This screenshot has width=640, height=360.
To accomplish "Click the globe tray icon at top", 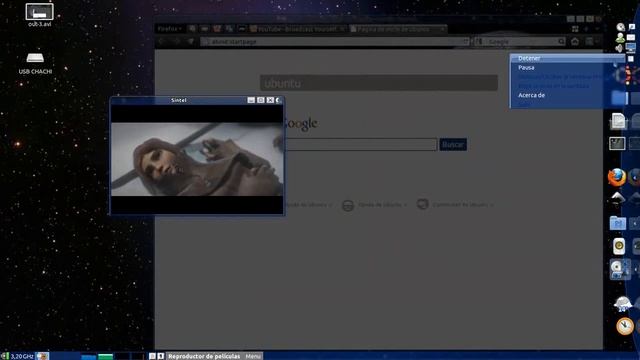I will click(620, 27).
